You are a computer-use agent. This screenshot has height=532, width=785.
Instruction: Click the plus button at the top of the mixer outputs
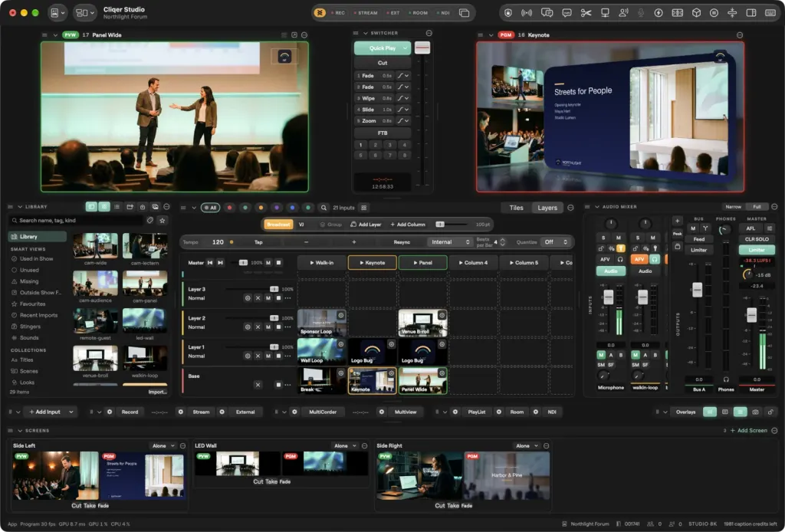(677, 221)
